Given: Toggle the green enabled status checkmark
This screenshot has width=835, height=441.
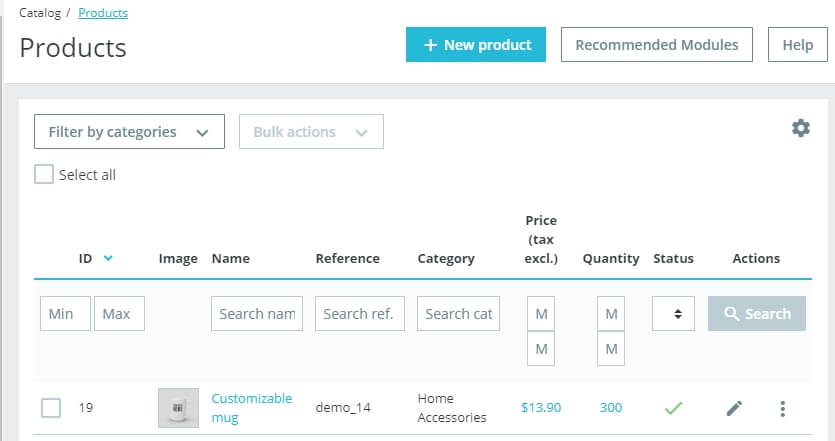Looking at the screenshot, I should [673, 408].
